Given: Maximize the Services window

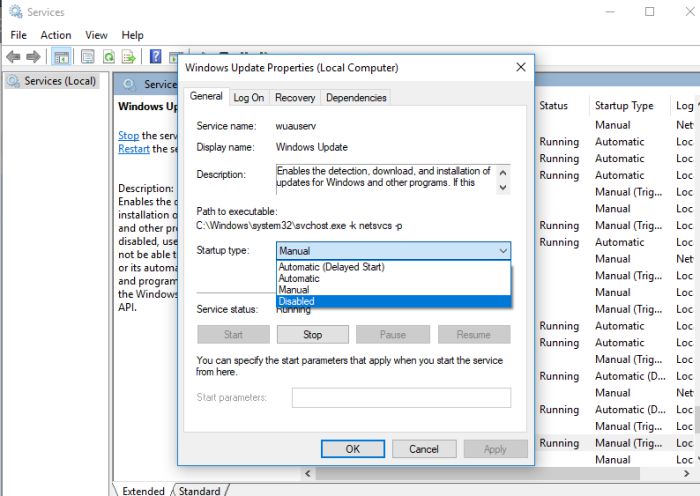Looking at the screenshot, I should [x=650, y=12].
